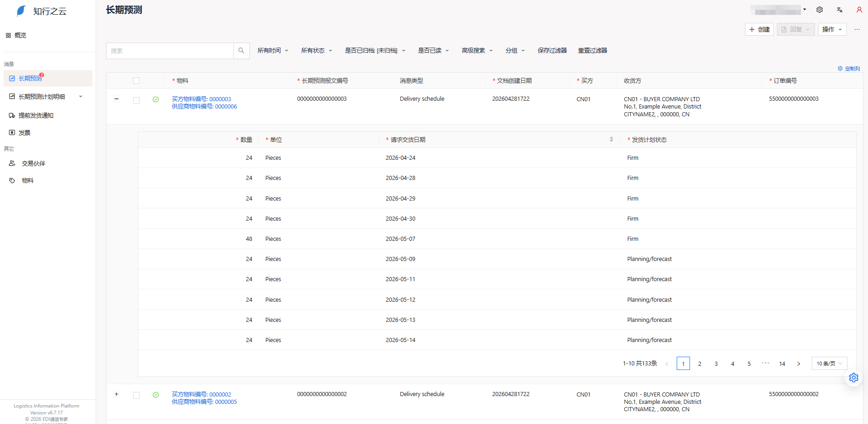Open the floating blue settings gear

pyautogui.click(x=854, y=378)
